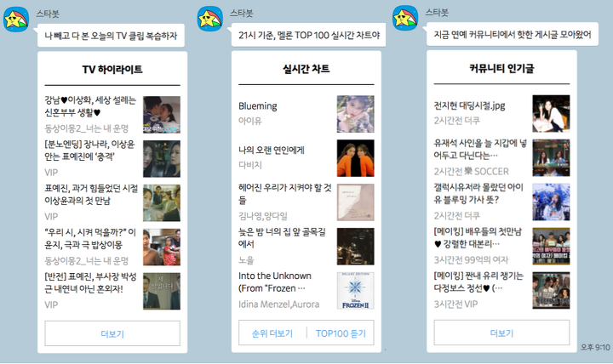The width and height of the screenshot is (613, 364).
Task: Click the 순위 더보기 button
Action: pyautogui.click(x=272, y=333)
